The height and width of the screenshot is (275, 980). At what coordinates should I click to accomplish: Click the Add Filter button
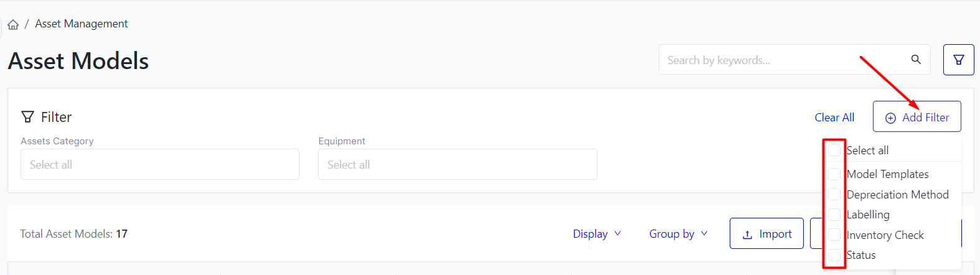tap(916, 117)
